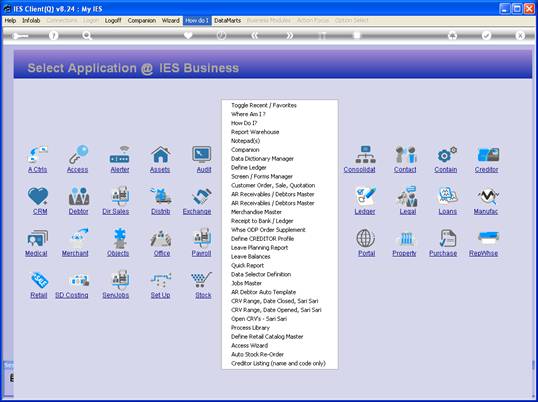Open the Help menu
This screenshot has height=402, width=538.
pyautogui.click(x=10, y=21)
